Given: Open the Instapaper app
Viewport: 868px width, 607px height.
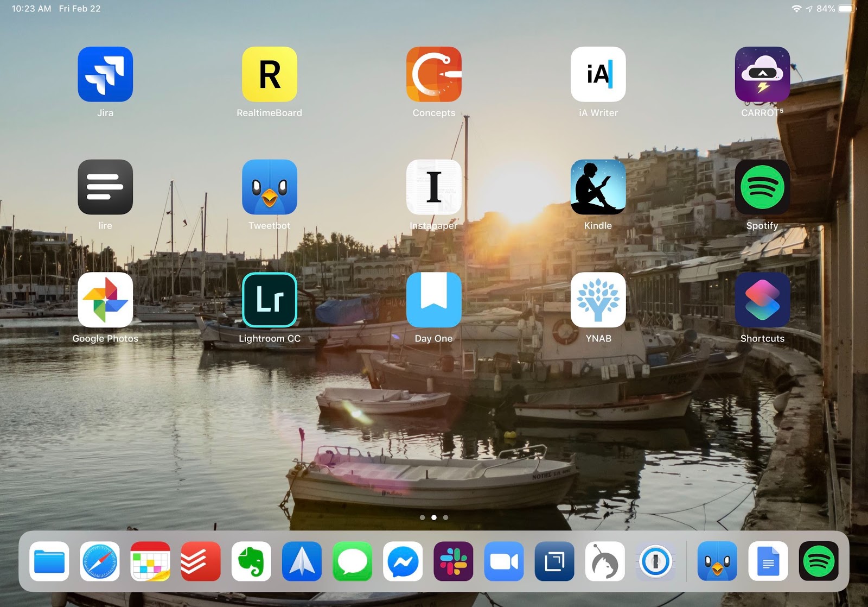Looking at the screenshot, I should click(x=434, y=187).
